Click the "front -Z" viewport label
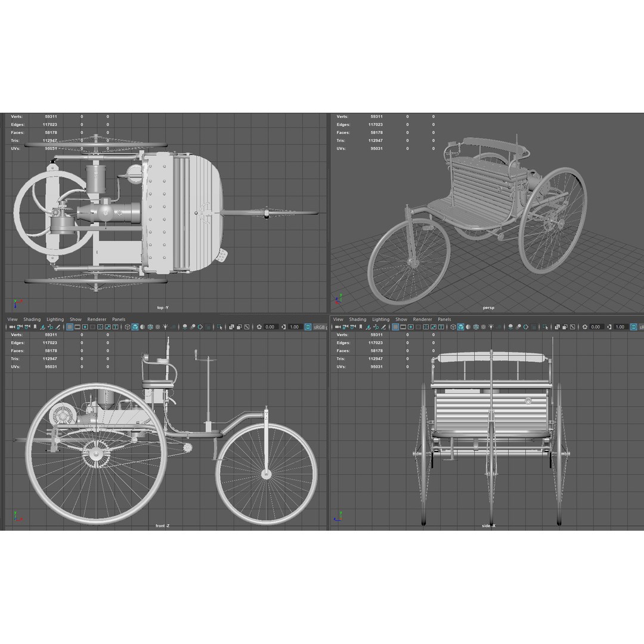This screenshot has height=644, width=644. (163, 526)
